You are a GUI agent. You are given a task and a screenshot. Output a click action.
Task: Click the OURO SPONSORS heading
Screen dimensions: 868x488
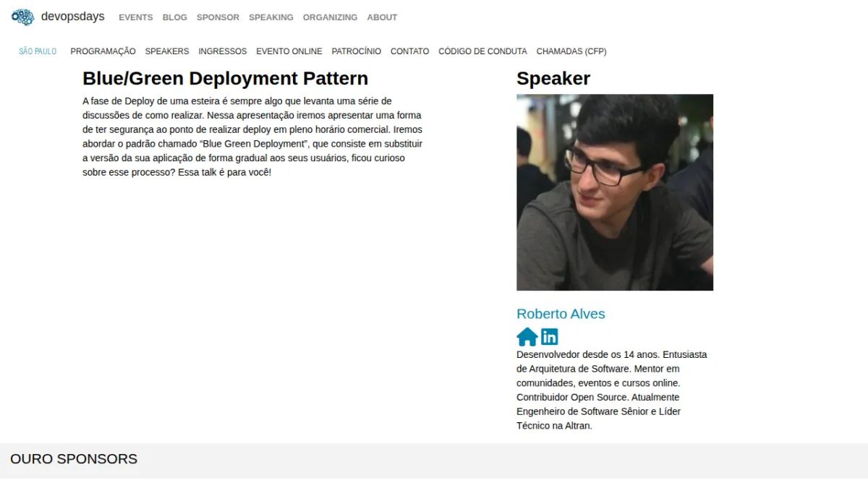(x=74, y=459)
